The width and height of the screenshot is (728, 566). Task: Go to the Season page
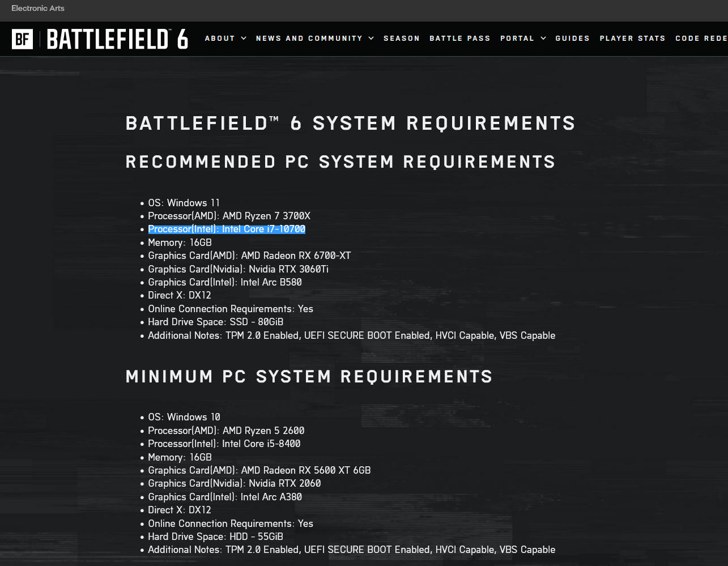click(402, 39)
